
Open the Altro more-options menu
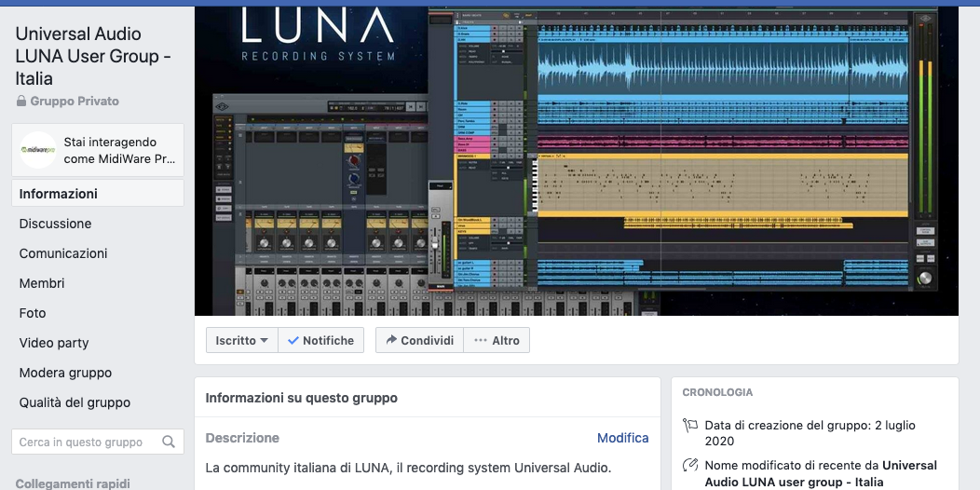[497, 341]
